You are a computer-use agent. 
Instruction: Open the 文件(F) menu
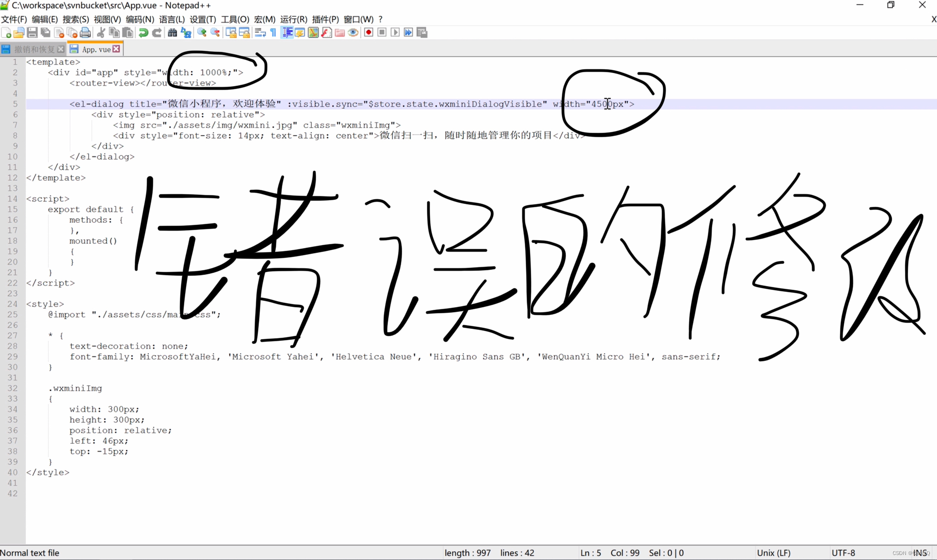[x=14, y=19]
